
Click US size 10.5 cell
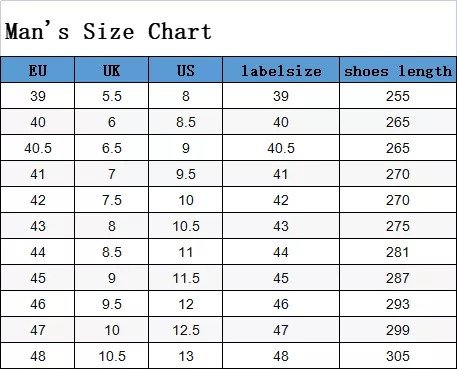[186, 226]
